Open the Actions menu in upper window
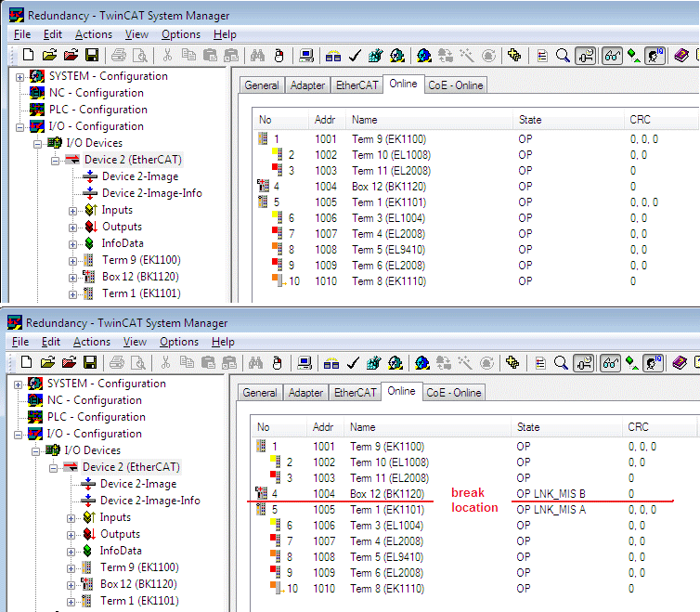The height and width of the screenshot is (612, 700). [x=94, y=34]
